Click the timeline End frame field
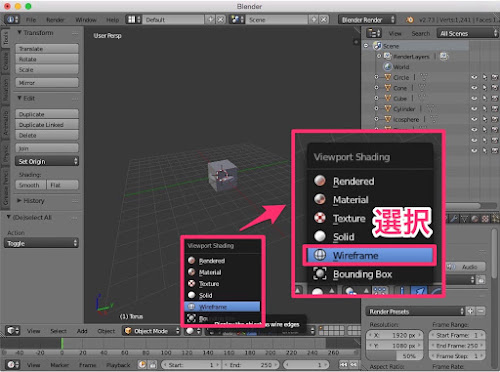 249,365
